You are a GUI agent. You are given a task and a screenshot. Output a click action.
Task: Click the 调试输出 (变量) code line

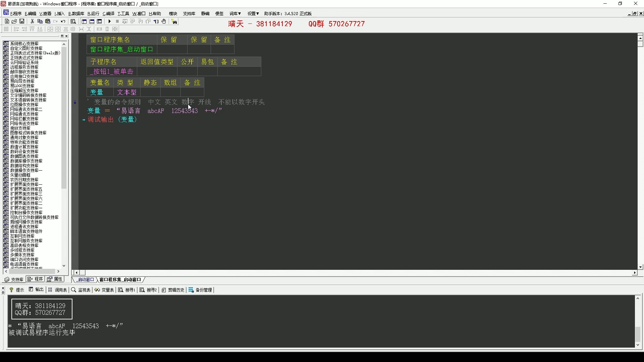coord(112,120)
